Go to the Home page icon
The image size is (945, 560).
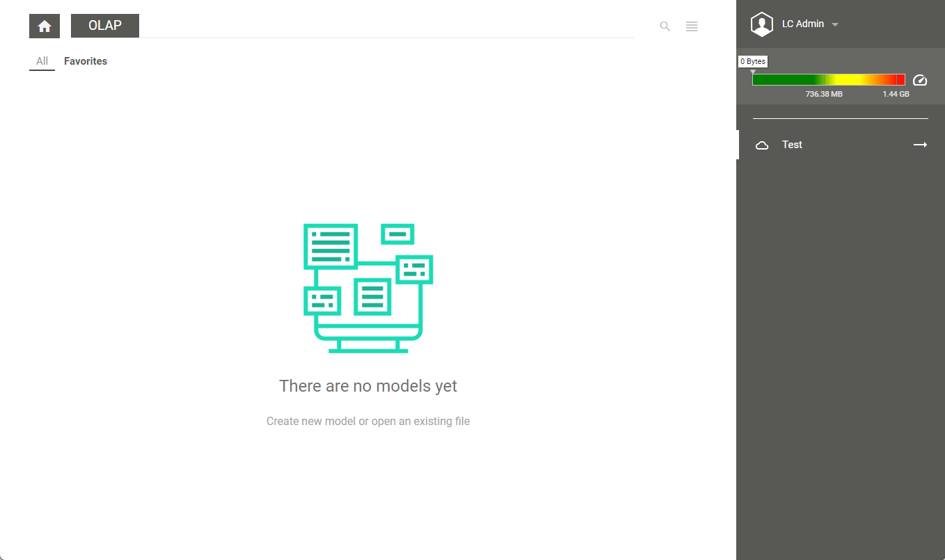coord(45,26)
